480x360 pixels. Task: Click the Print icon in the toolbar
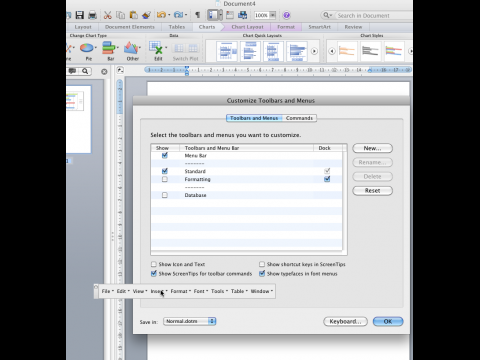click(x=92, y=15)
